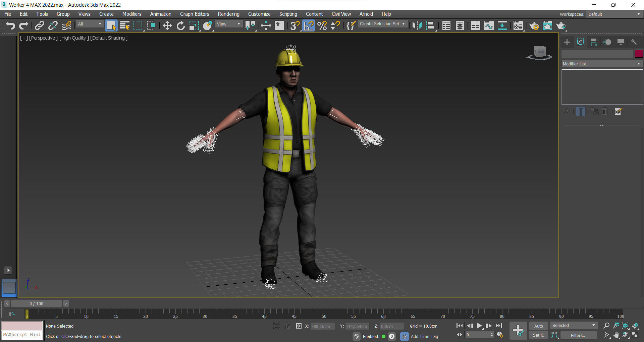Open the Render Setup icon
The width and height of the screenshot is (644, 342).
click(x=534, y=26)
